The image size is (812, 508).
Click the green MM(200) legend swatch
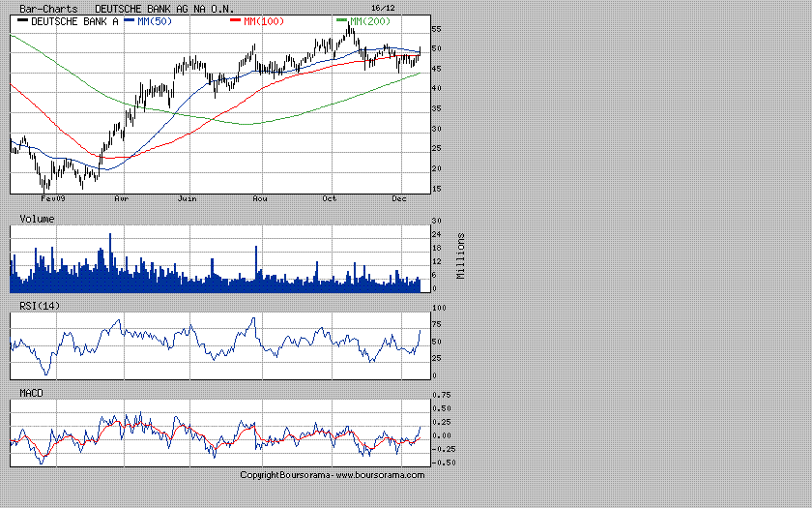(x=342, y=20)
